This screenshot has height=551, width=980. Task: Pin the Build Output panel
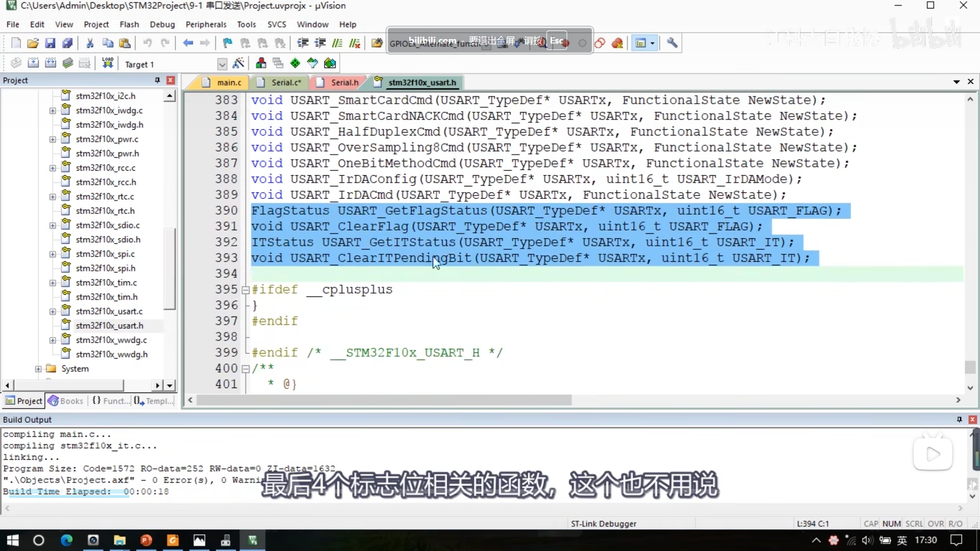[x=959, y=419]
